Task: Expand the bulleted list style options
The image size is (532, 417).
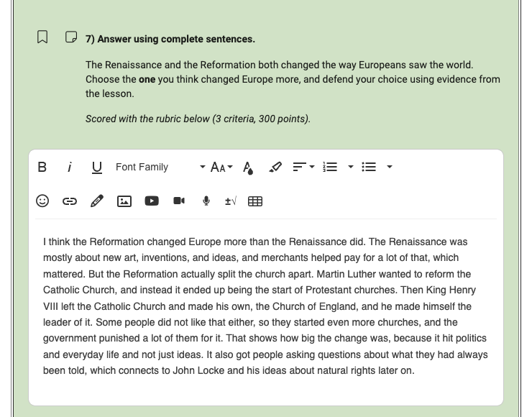Action: (x=390, y=167)
